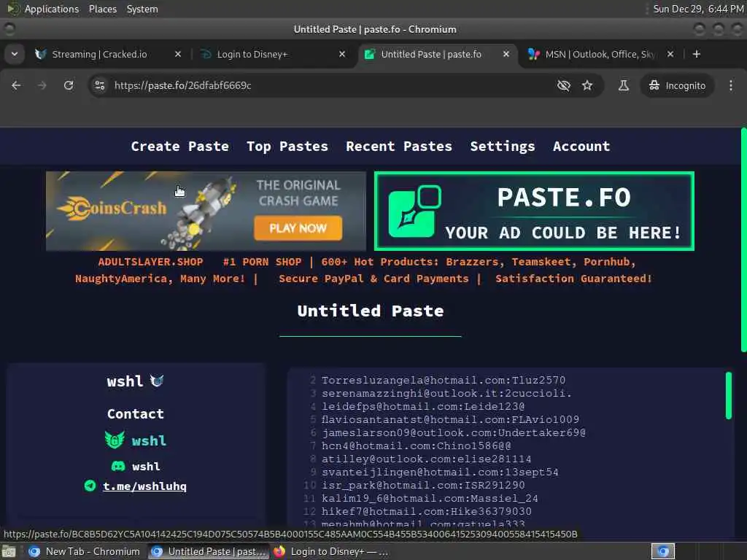Click the date and time clock
Image resolution: width=747 pixels, height=560 pixels.
click(x=698, y=9)
